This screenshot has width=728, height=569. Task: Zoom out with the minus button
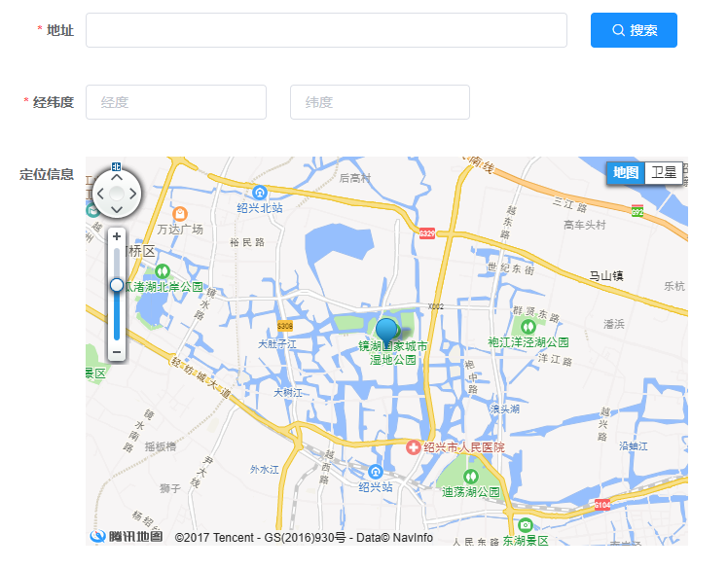[x=117, y=352]
